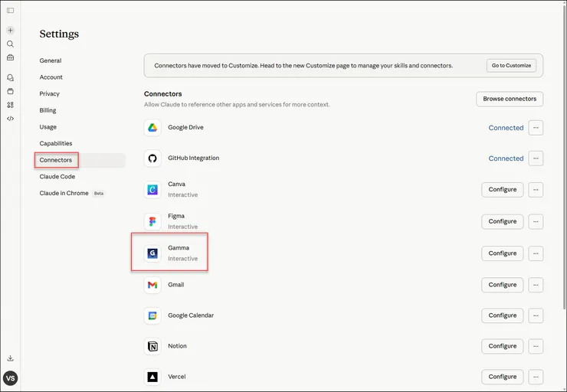Open more options for Notion
This screenshot has width=567, height=392.
pos(536,347)
